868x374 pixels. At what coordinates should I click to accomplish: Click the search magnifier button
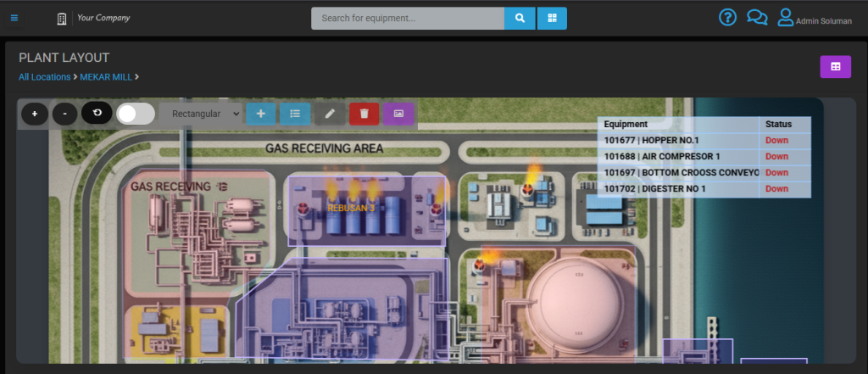click(x=520, y=18)
